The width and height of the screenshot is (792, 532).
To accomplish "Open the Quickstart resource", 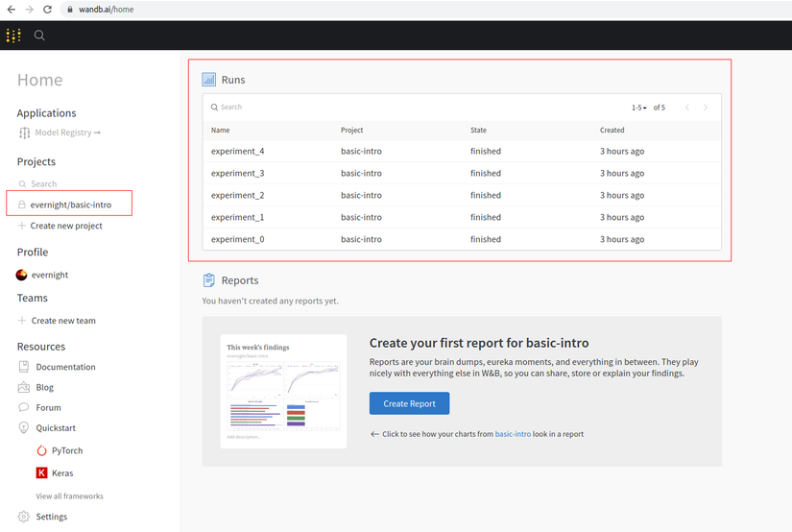I will [x=56, y=428].
